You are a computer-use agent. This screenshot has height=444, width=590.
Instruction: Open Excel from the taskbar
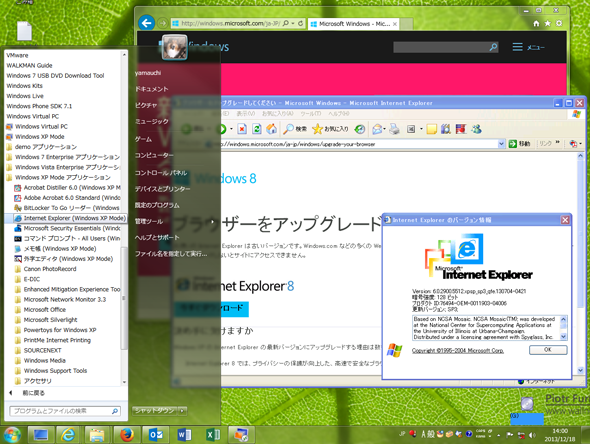tap(213, 435)
